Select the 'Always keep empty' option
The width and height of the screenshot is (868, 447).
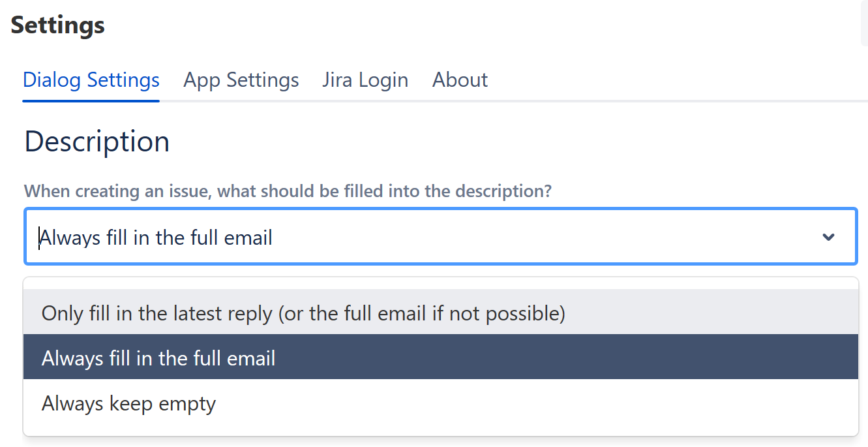(x=128, y=403)
